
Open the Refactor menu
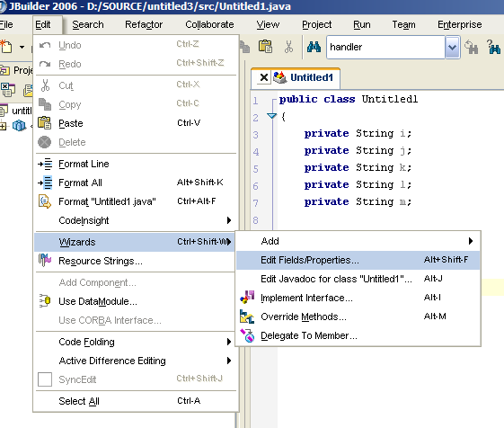point(144,24)
